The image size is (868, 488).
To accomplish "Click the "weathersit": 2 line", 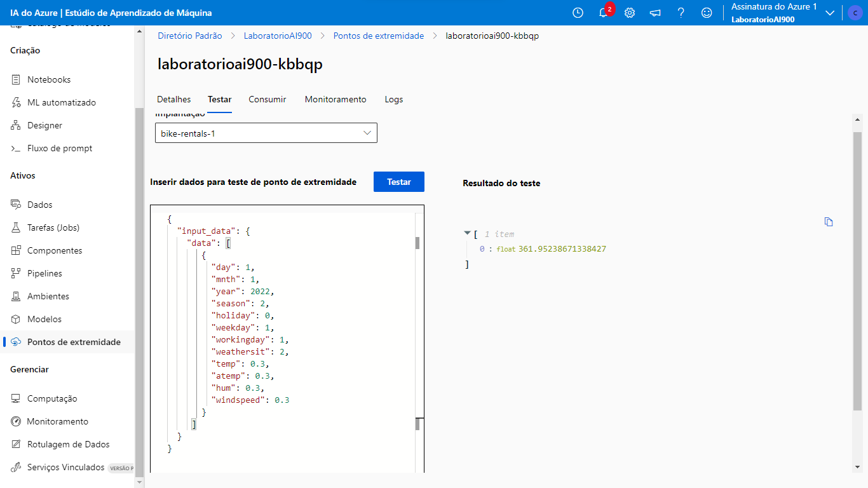I will (250, 351).
